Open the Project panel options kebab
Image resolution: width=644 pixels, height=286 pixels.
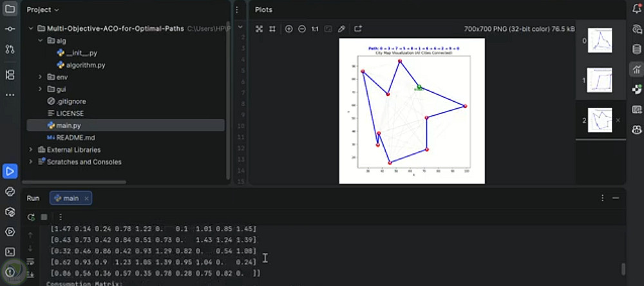click(x=237, y=10)
